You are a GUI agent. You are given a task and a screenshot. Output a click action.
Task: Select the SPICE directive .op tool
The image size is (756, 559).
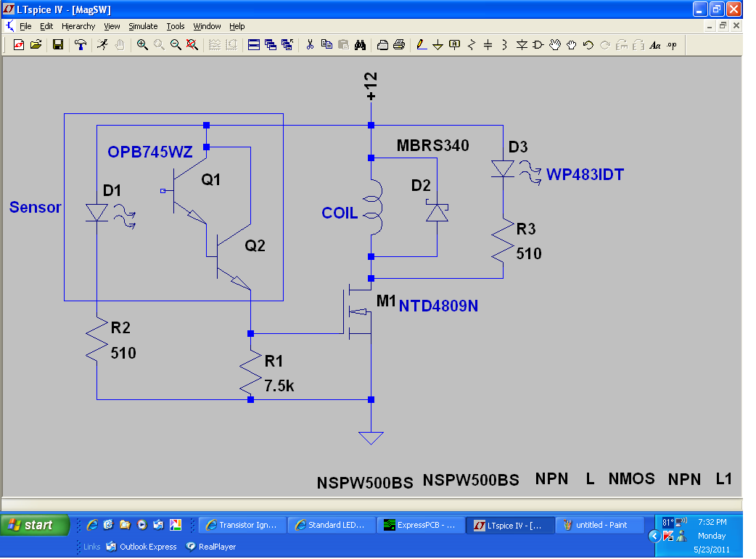(x=672, y=45)
